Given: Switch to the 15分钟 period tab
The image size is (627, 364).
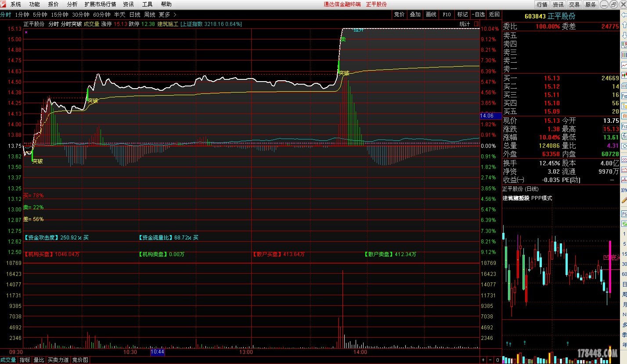Looking at the screenshot, I should pyautogui.click(x=59, y=14).
